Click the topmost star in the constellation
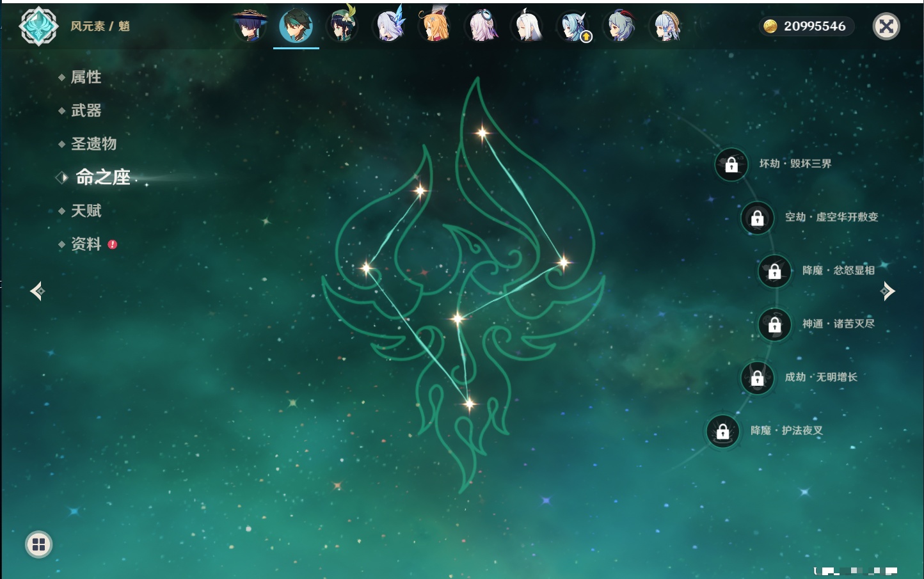Screen dimensions: 924x579 482,133
